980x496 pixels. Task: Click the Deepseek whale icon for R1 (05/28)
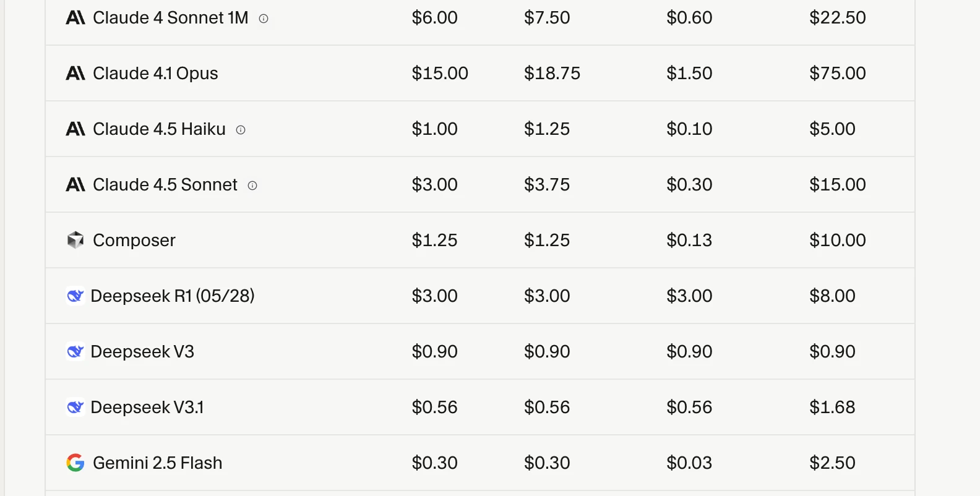pos(75,296)
